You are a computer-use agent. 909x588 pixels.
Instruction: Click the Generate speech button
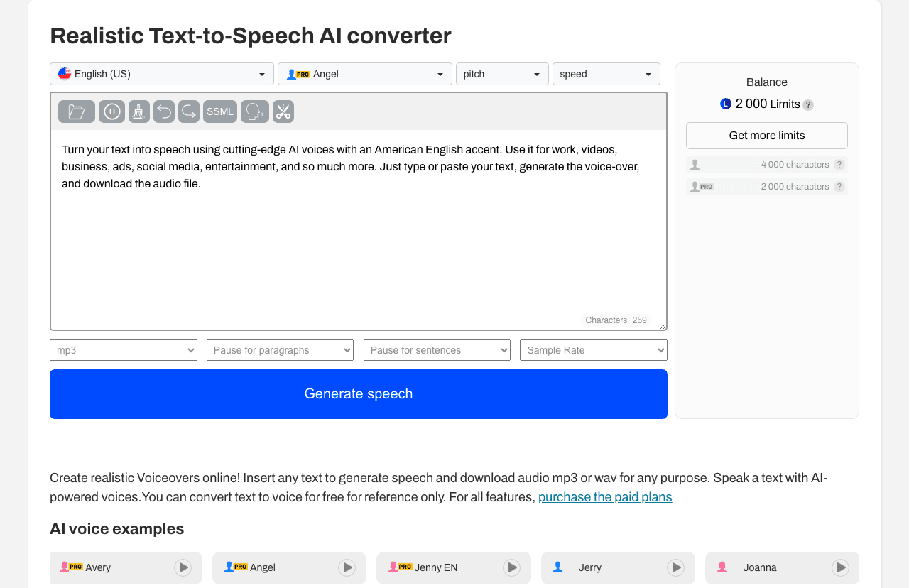359,394
